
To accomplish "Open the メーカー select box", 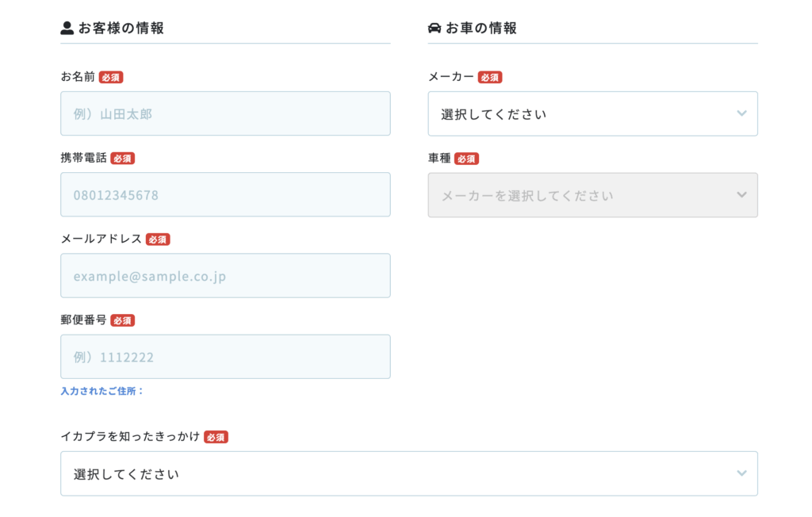I will (592, 113).
